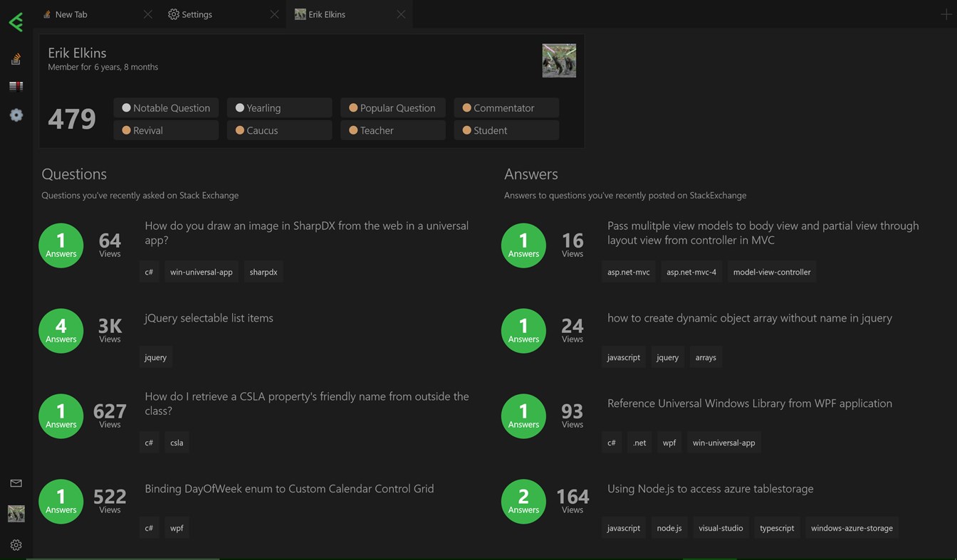Click the typescript tag

tap(776, 528)
